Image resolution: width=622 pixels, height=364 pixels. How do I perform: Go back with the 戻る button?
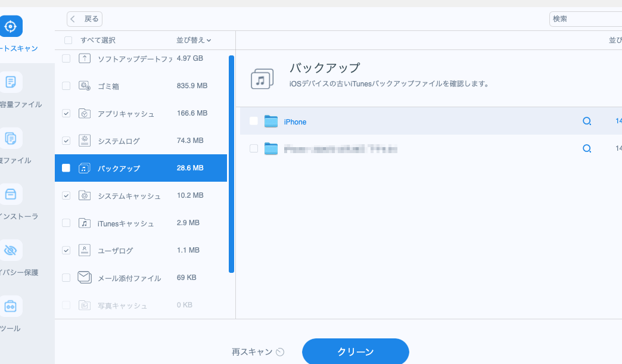click(x=85, y=18)
